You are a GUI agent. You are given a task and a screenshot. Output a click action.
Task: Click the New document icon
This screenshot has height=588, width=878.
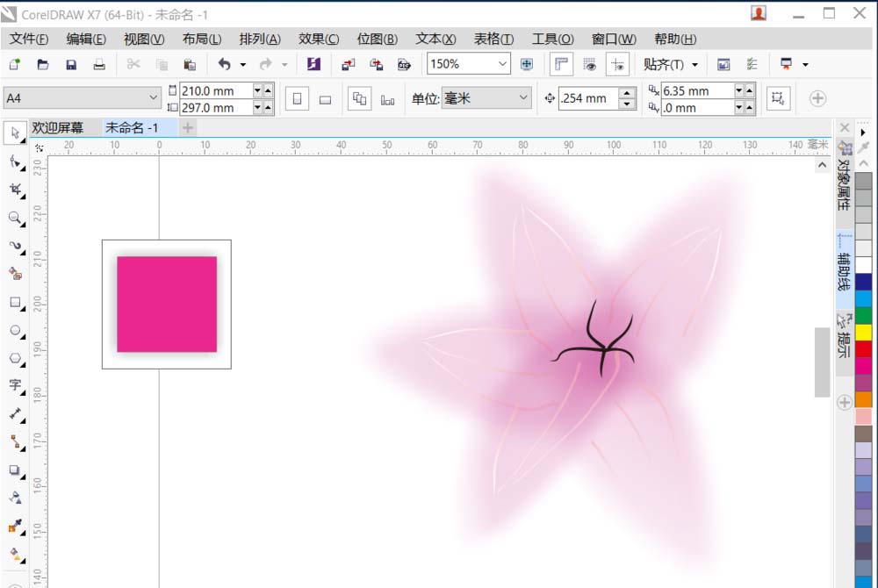coord(15,64)
